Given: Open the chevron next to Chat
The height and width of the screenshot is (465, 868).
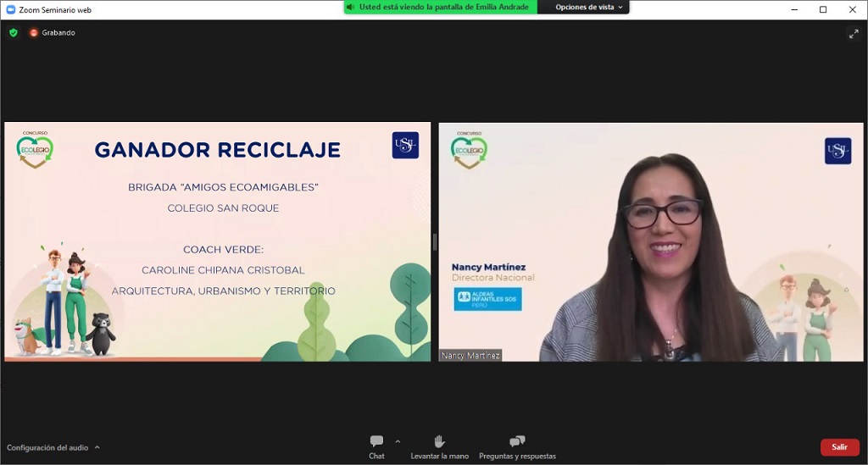Looking at the screenshot, I should tap(398, 441).
